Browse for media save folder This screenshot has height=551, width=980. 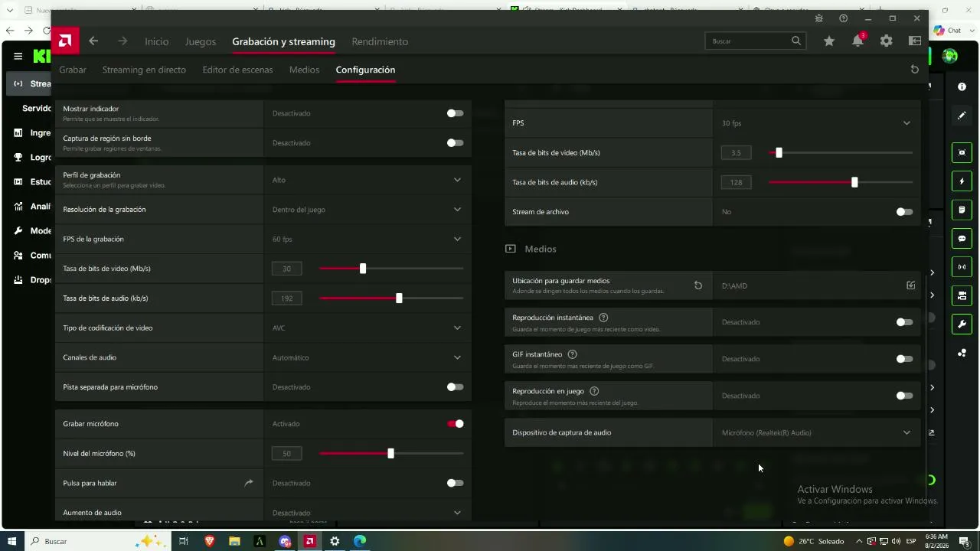pyautogui.click(x=910, y=285)
